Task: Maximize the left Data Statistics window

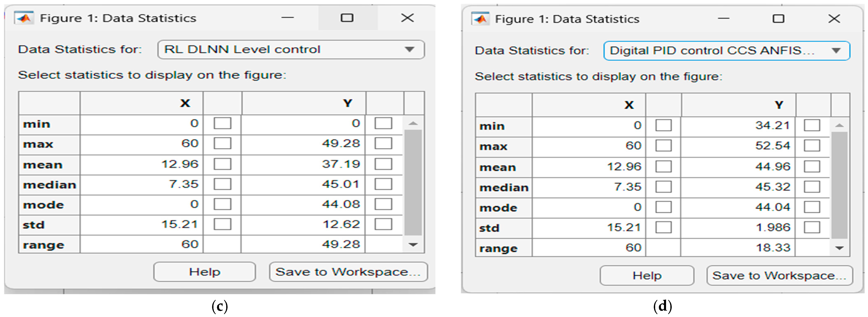Action: [347, 18]
